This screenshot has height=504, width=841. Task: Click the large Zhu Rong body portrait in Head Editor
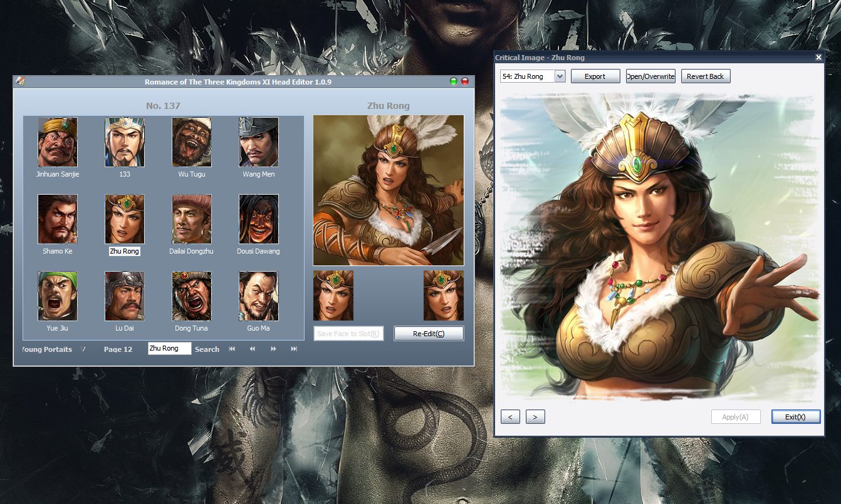coord(389,190)
